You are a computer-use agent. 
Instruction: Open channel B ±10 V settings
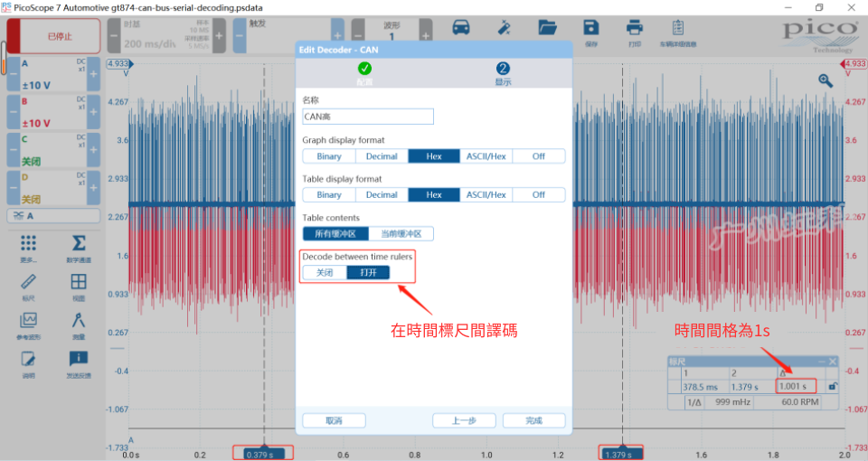click(x=53, y=112)
